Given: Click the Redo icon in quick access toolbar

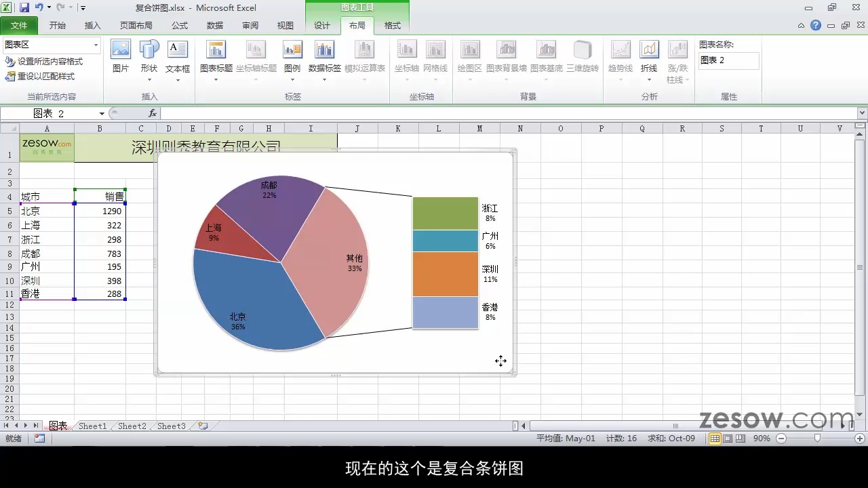Looking at the screenshot, I should coord(61,7).
